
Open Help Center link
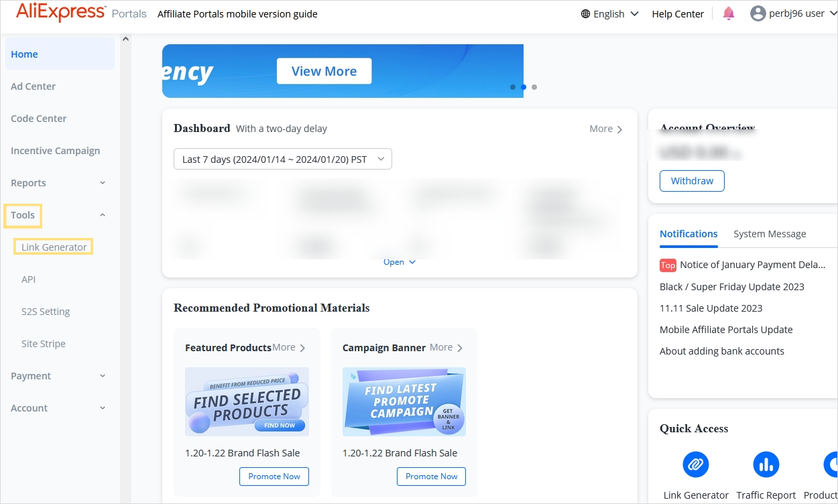pos(678,14)
